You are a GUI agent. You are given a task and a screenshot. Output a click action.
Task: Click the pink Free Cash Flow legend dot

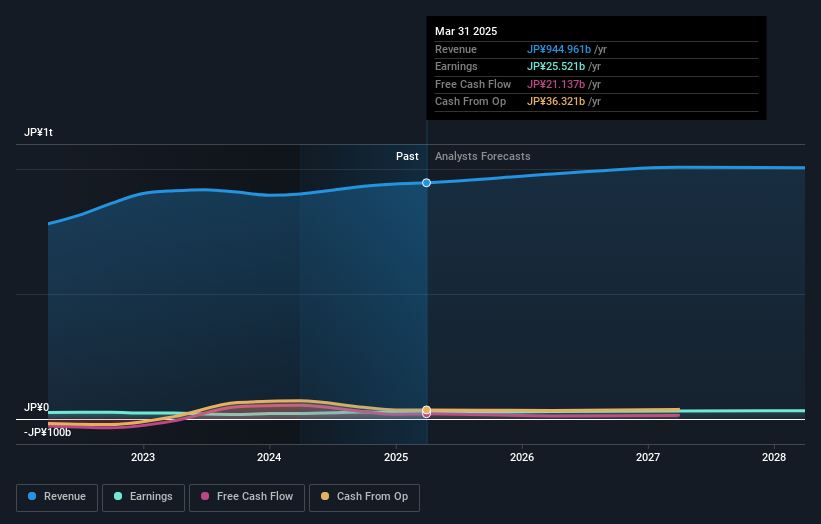[205, 496]
